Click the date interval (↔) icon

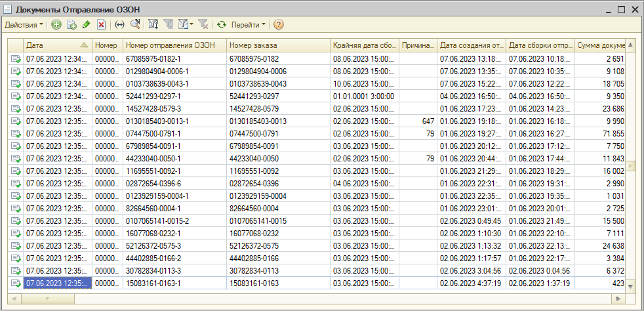[119, 25]
